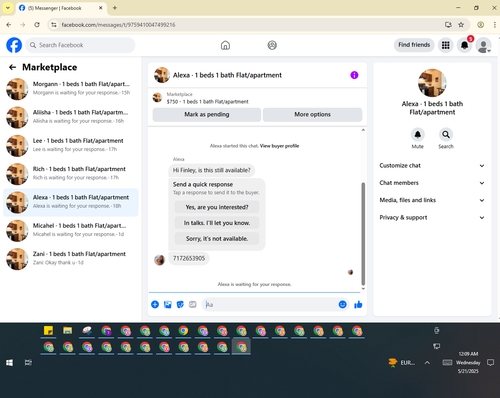Click the back arrow beside Marketplace
Viewport: 500px width, 398px height.
click(12, 67)
